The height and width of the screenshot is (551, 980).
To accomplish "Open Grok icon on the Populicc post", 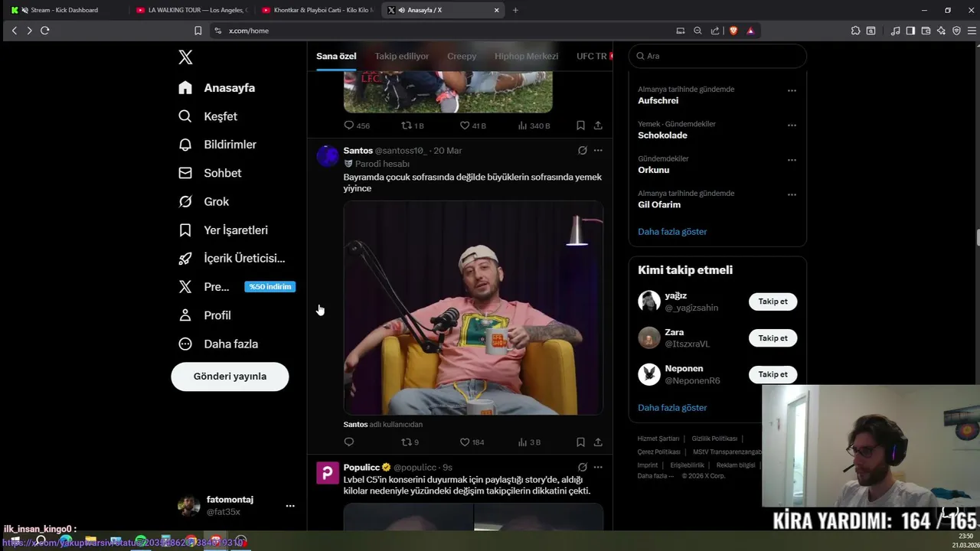I will click(x=583, y=468).
